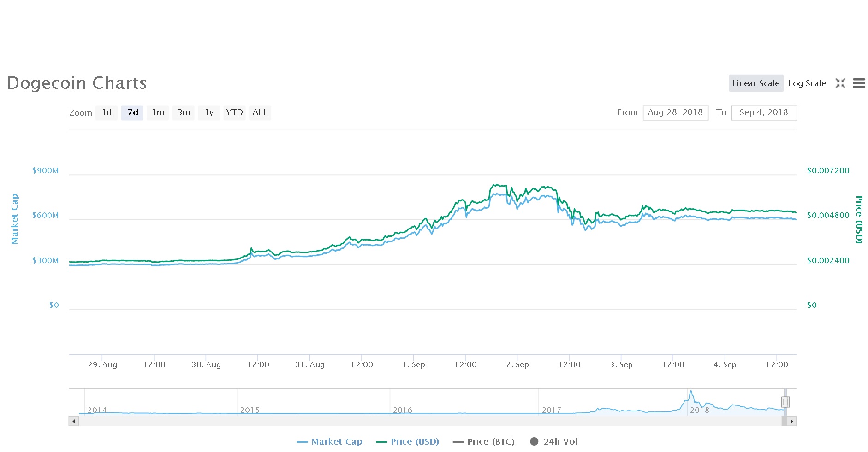Click the 31. Aug x-axis label
Image resolution: width=868 pixels, height=452 pixels.
[310, 364]
